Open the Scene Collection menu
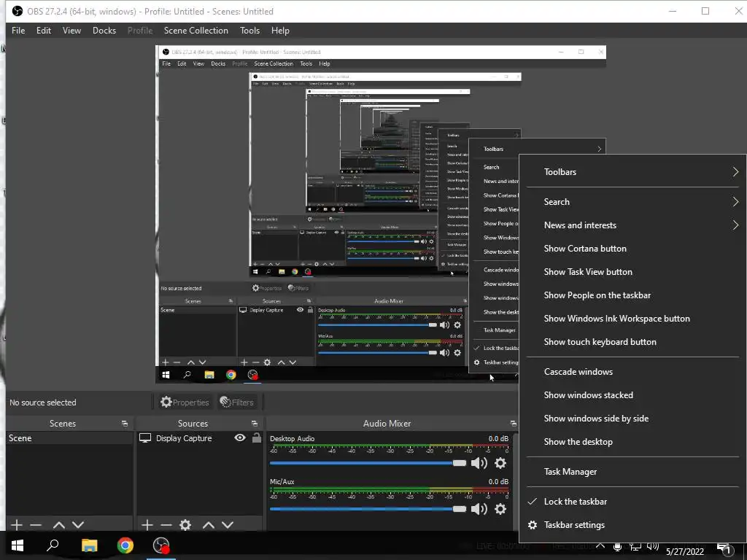Screen dimensions: 747x560 pyautogui.click(x=196, y=31)
